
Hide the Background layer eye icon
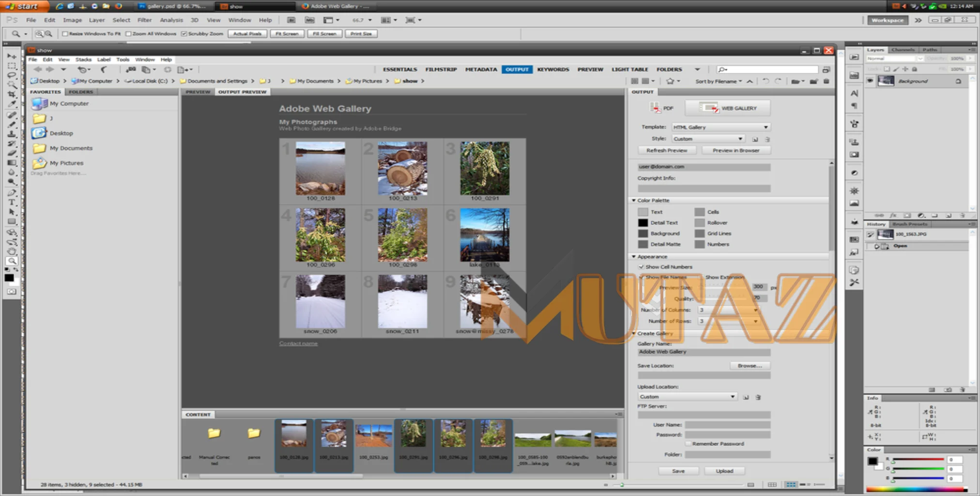pos(870,81)
